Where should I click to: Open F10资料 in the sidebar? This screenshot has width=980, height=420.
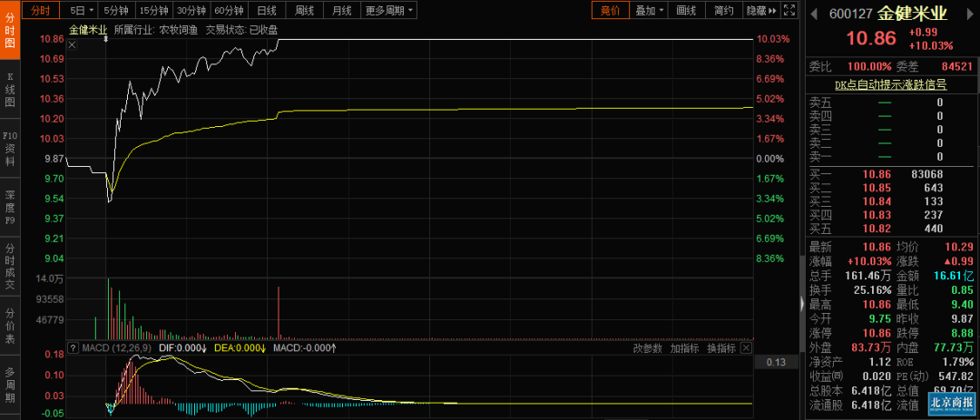[x=9, y=149]
